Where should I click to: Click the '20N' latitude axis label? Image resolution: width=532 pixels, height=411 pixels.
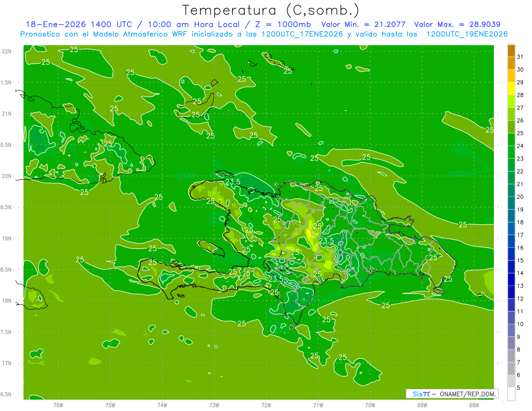click(x=6, y=176)
